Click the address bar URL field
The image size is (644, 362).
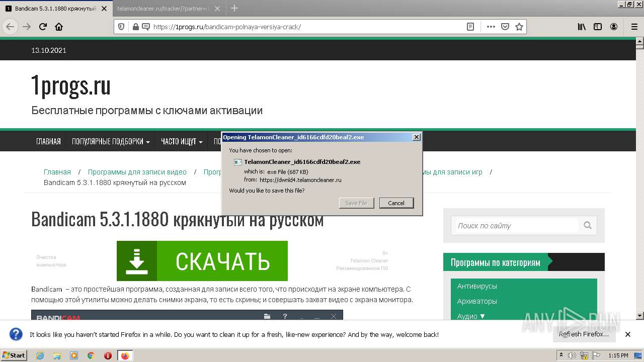tap(307, 27)
